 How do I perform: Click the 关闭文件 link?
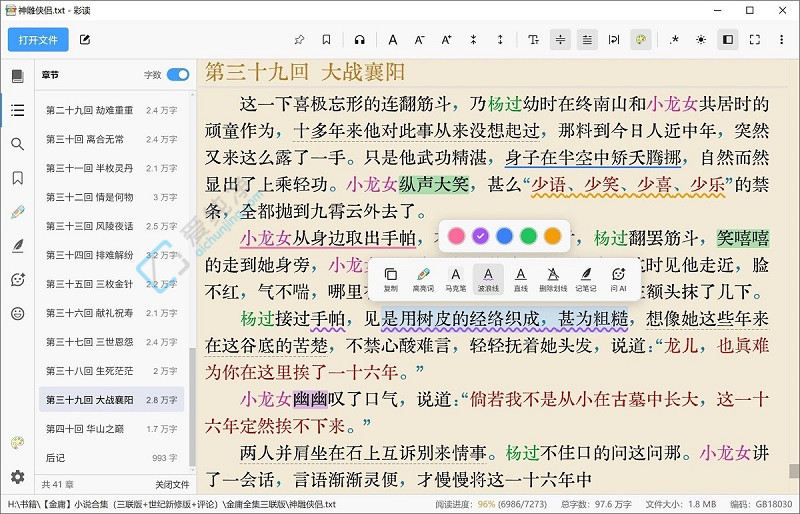[172, 484]
